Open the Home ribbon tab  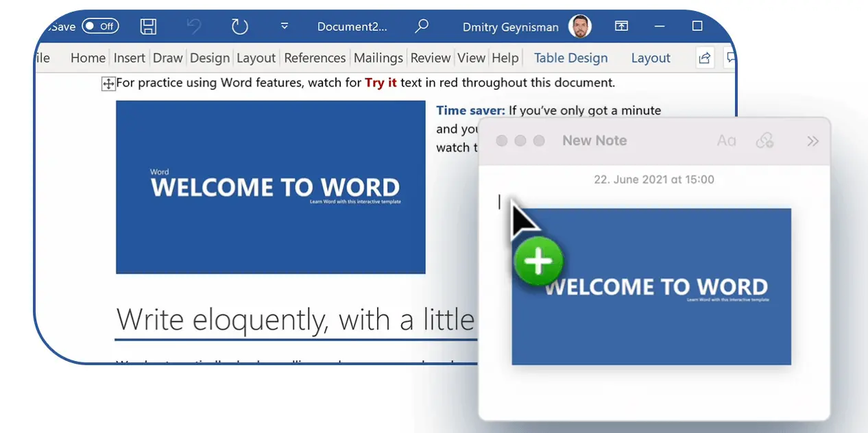(x=88, y=58)
